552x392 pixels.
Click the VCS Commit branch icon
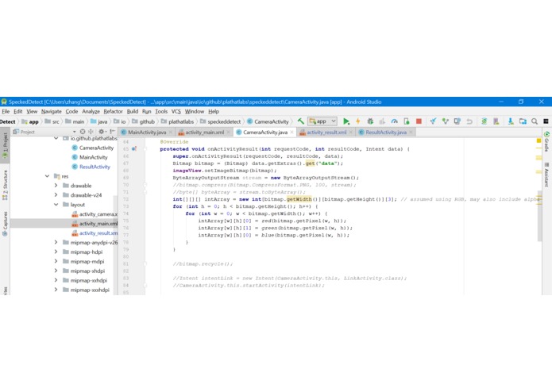tap(446, 121)
